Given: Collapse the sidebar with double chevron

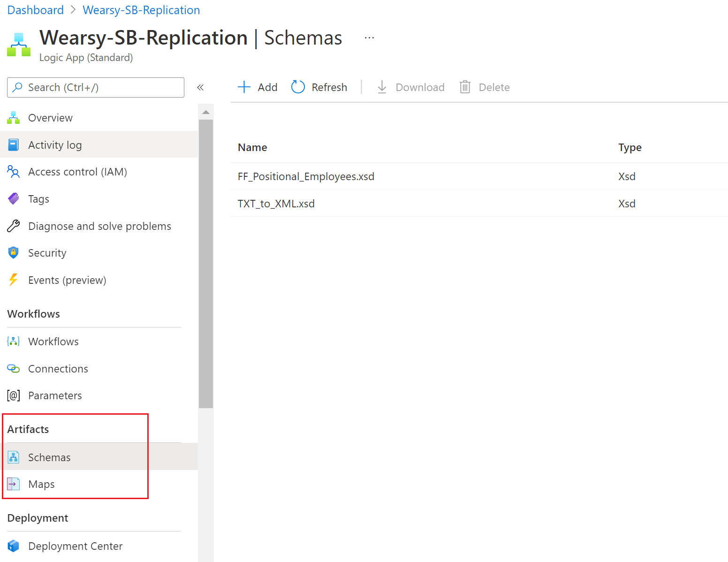Looking at the screenshot, I should click(200, 87).
